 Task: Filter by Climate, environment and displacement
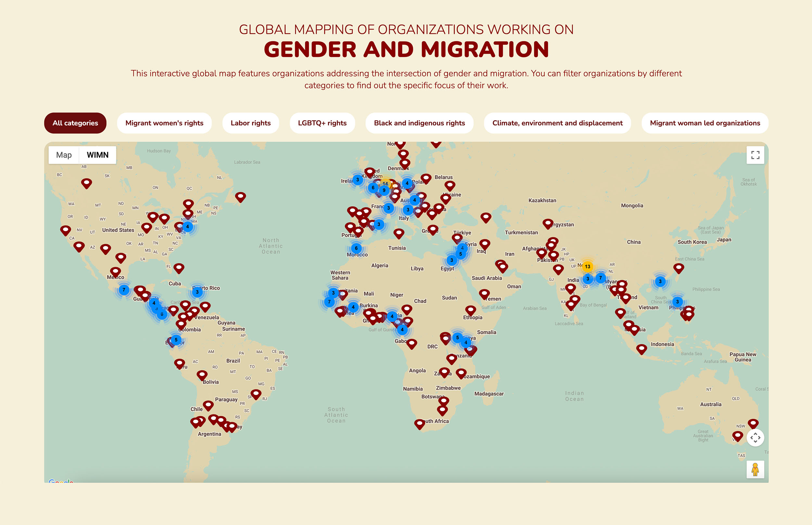point(557,123)
